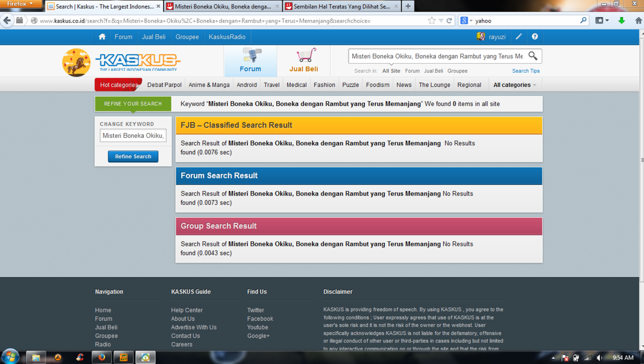The image size is (644, 364).
Task: Open the footer Help Center link
Action: click(x=187, y=310)
